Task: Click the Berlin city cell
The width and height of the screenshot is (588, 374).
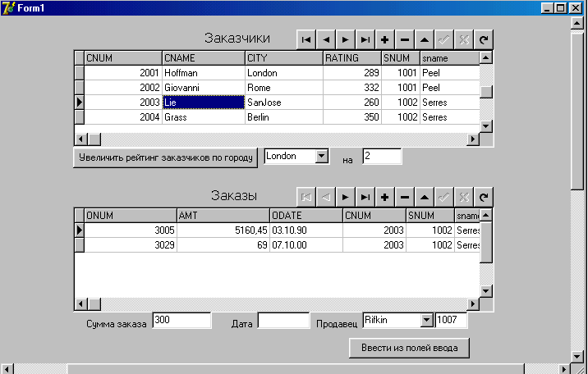Action: [x=284, y=117]
